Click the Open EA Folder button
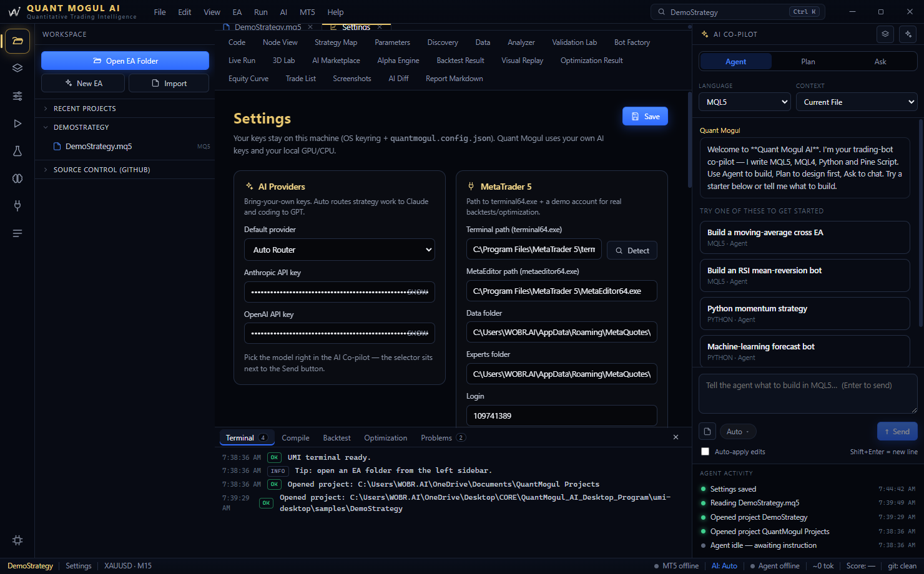924x574 pixels. point(125,61)
